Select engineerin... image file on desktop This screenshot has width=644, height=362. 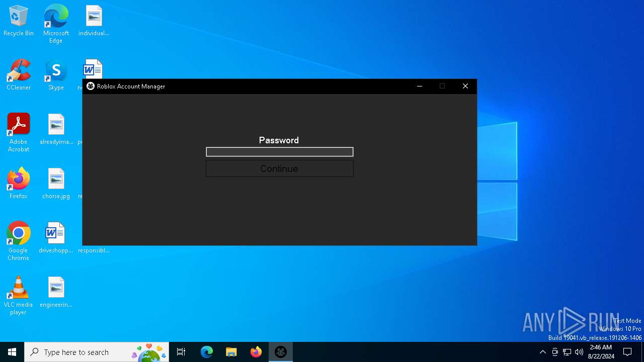56,293
